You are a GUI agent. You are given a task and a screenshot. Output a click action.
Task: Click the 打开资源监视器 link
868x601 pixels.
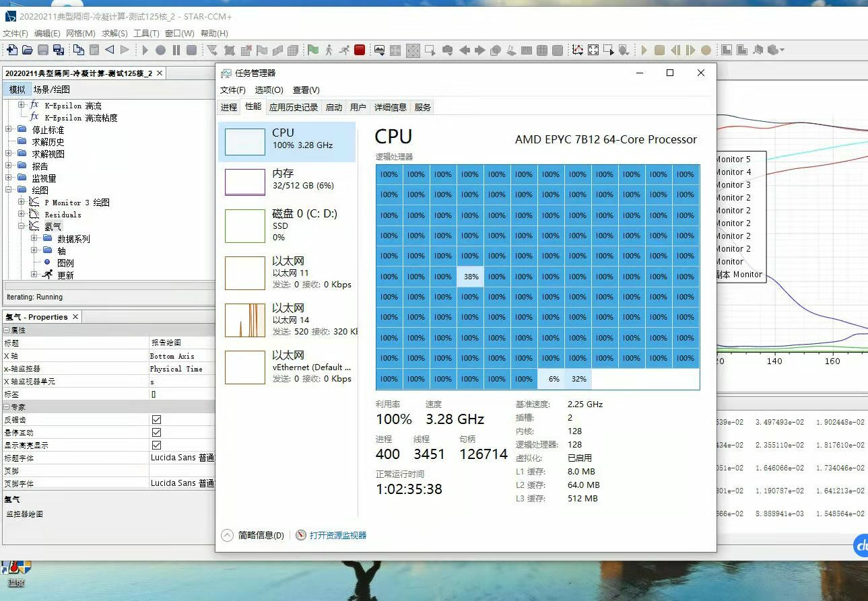point(338,535)
